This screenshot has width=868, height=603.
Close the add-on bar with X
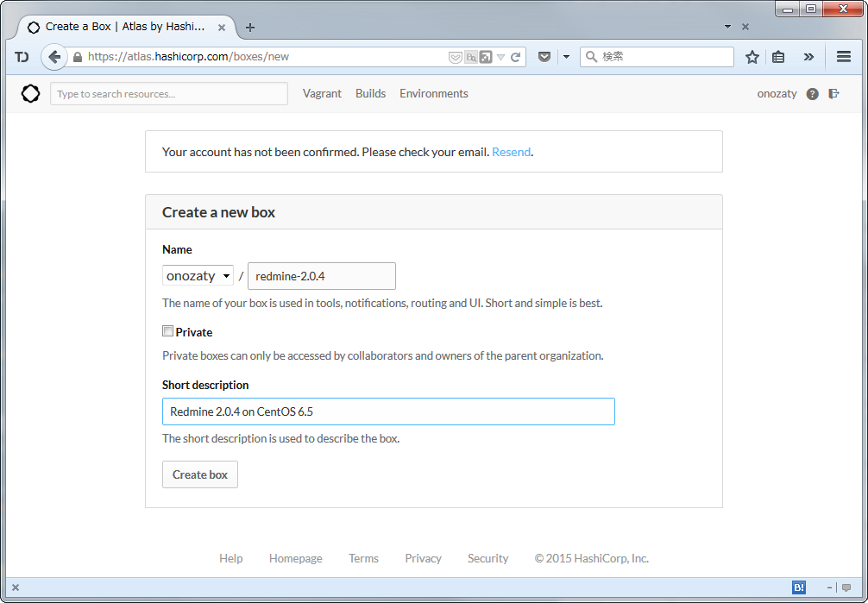(x=16, y=587)
